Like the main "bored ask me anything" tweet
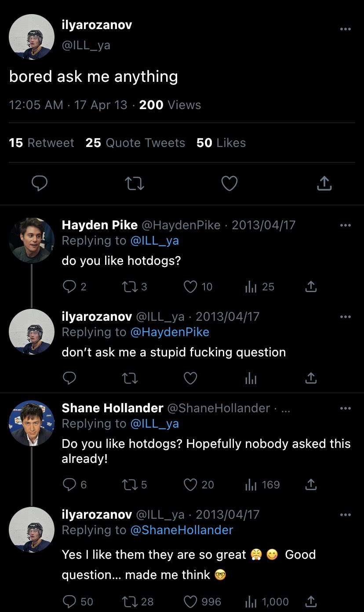The width and height of the screenshot is (364, 612). click(x=229, y=183)
